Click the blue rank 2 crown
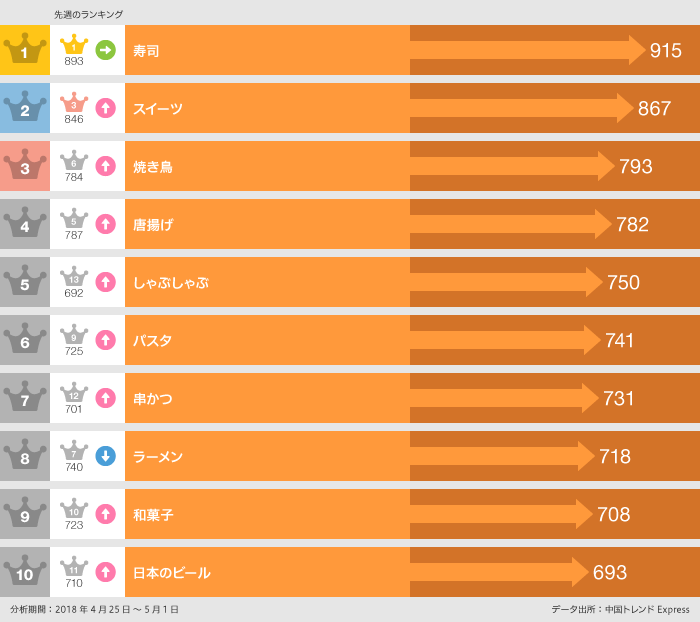 pyautogui.click(x=25, y=108)
